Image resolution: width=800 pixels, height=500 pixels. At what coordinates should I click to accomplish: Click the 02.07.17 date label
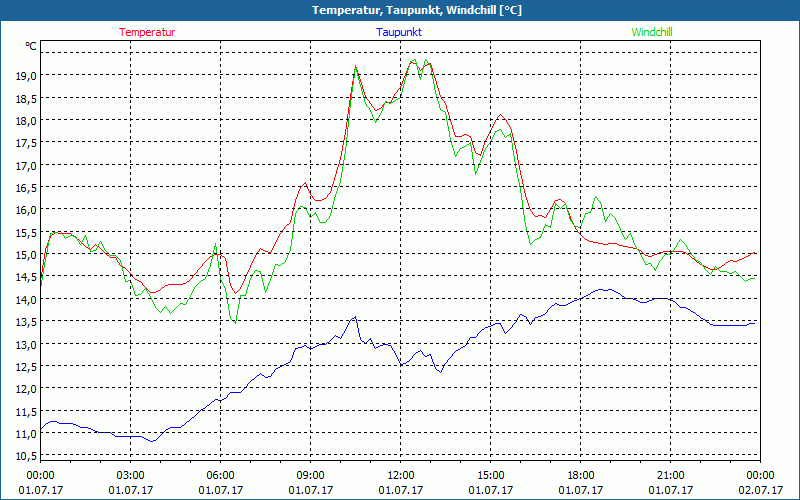761,490
